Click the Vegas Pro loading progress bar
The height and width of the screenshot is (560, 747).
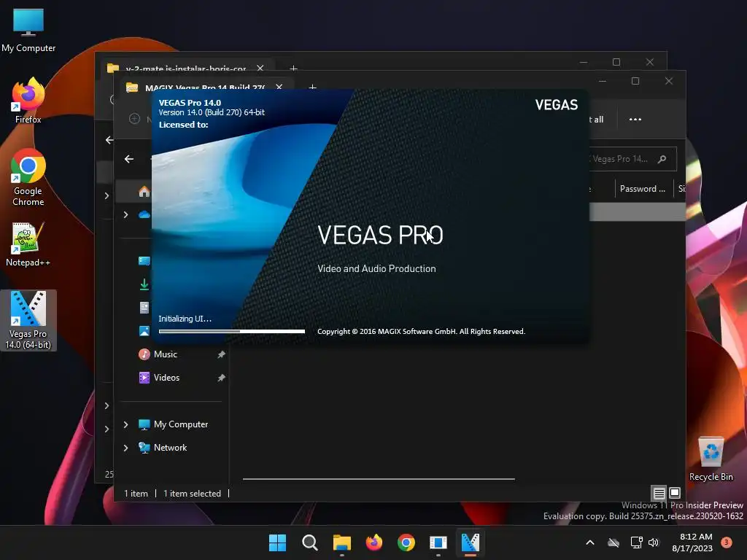pyautogui.click(x=231, y=331)
